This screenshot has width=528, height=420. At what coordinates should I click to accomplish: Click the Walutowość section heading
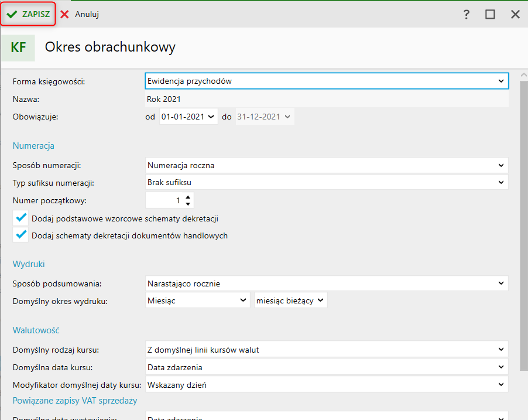36,330
